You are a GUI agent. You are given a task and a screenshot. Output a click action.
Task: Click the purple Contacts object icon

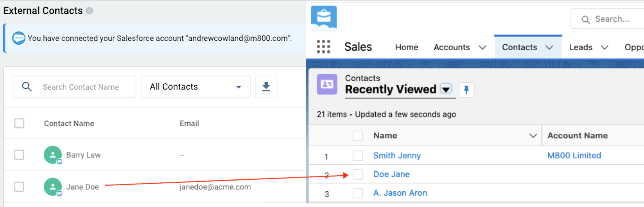pos(327,84)
